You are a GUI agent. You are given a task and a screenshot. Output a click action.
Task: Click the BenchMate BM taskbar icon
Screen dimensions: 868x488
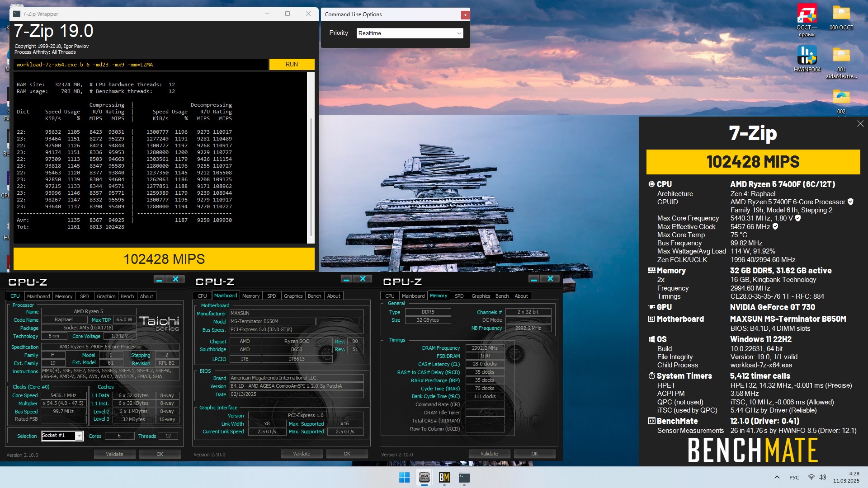pos(444,477)
